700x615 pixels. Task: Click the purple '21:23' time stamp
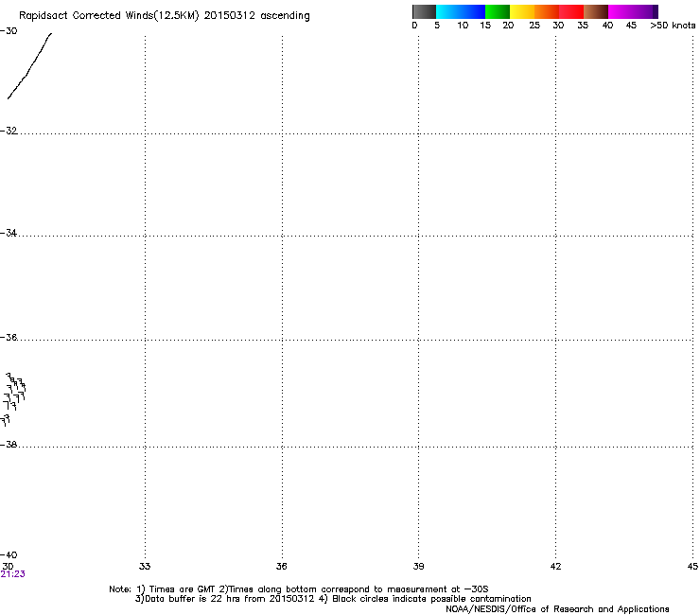tap(12, 574)
